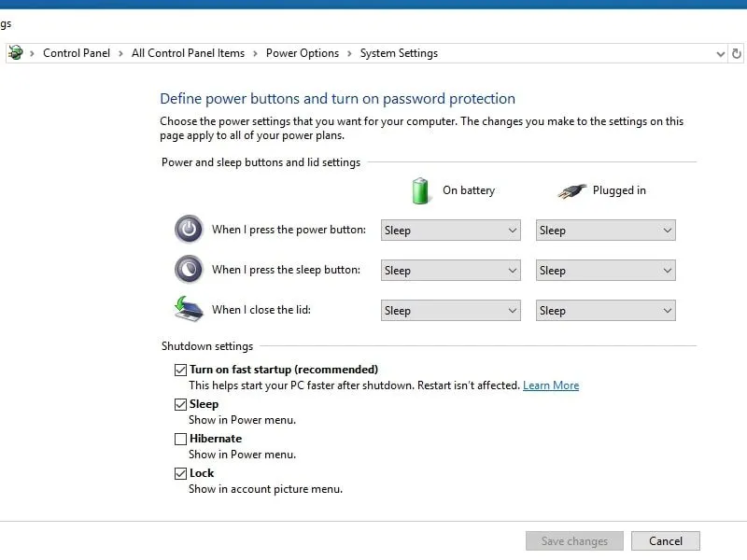Click the Cancel button

[x=666, y=540]
